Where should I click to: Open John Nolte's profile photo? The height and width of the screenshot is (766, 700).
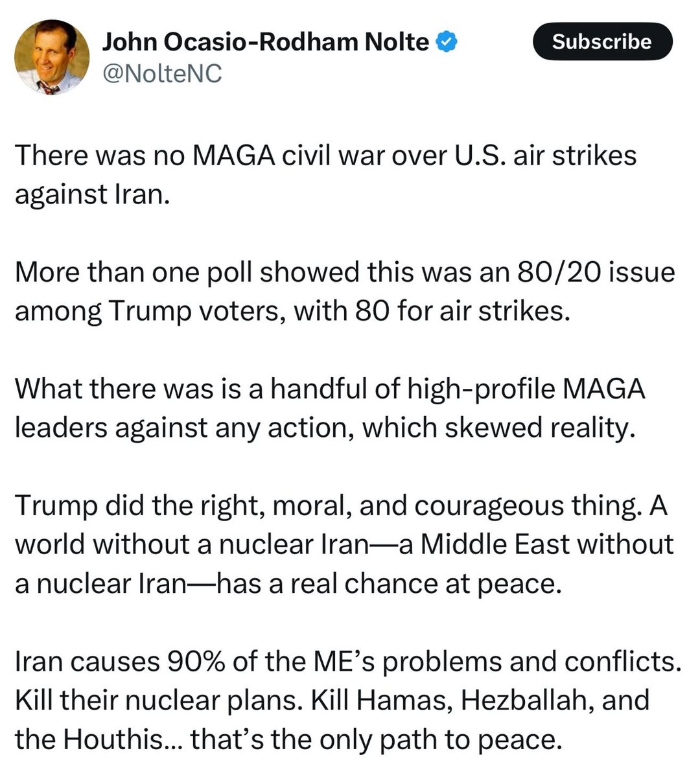tap(52, 57)
